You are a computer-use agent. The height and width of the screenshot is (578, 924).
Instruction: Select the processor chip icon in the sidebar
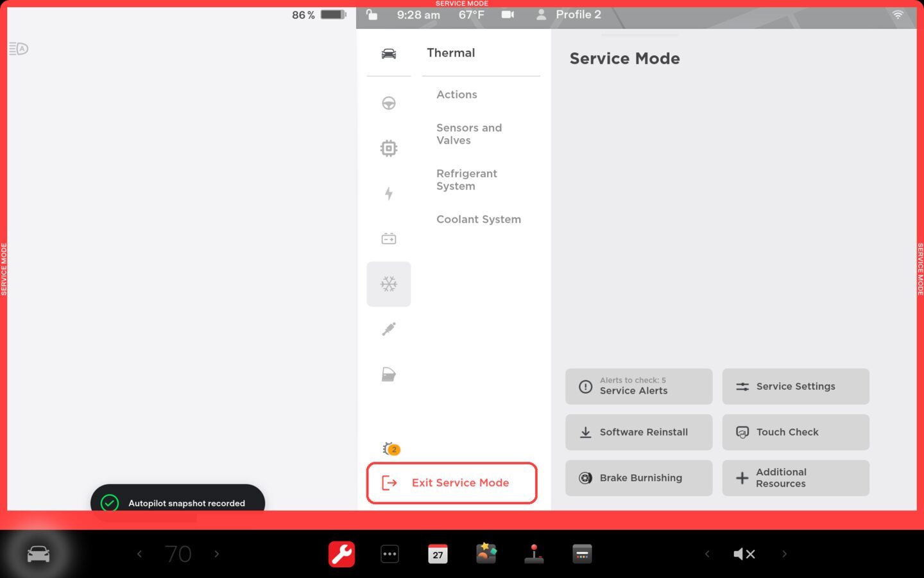(388, 148)
